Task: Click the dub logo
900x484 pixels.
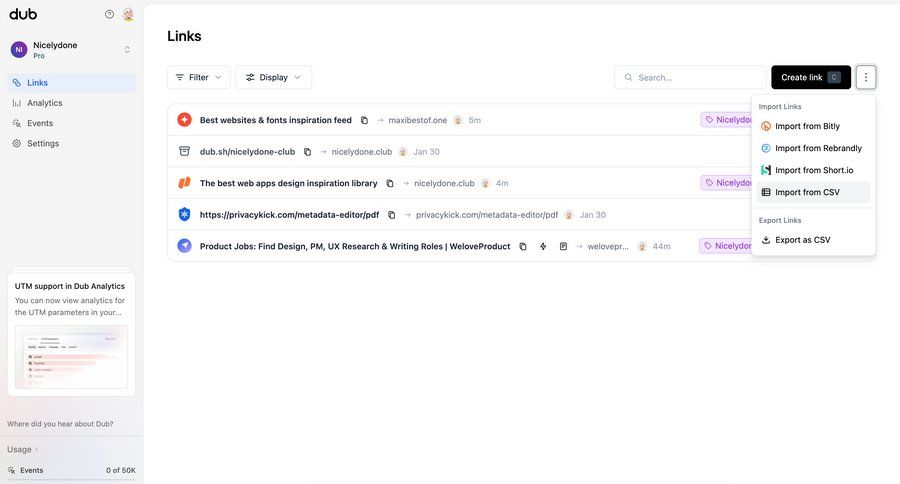Action: tap(23, 14)
